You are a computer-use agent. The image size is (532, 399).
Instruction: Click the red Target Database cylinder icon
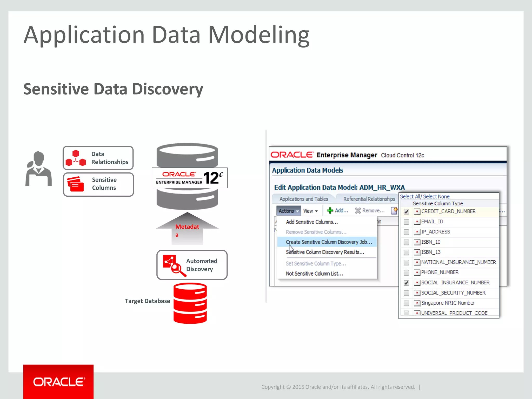(190, 303)
